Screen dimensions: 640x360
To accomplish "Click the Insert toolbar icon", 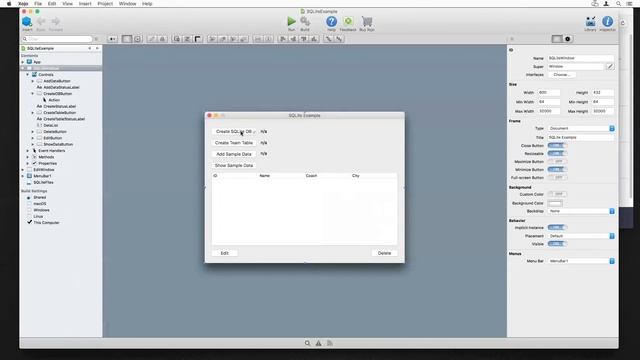I will [27, 22].
